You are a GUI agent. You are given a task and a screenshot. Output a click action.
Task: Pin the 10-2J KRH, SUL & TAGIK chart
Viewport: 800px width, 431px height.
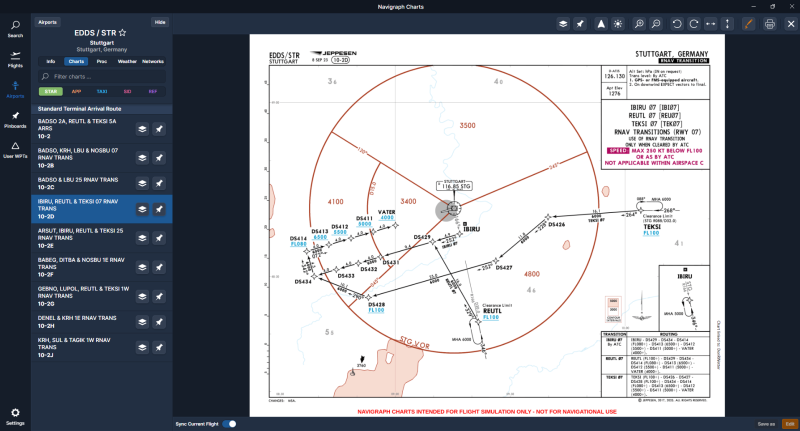(159, 347)
